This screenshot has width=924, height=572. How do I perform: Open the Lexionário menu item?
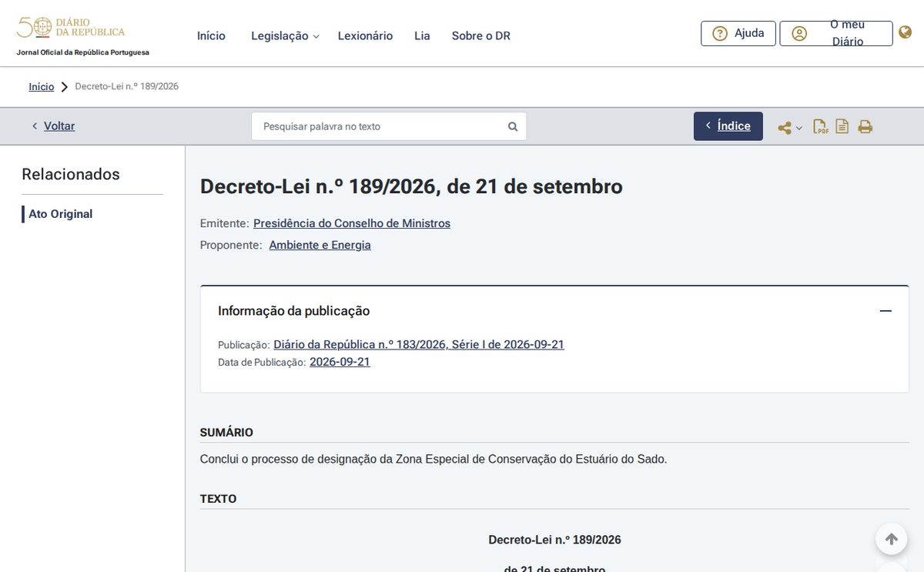(x=365, y=35)
